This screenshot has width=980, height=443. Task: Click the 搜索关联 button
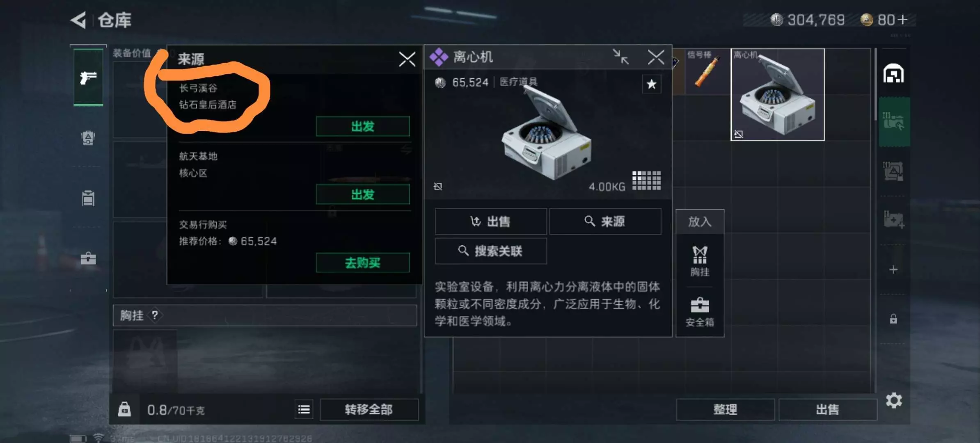click(491, 251)
